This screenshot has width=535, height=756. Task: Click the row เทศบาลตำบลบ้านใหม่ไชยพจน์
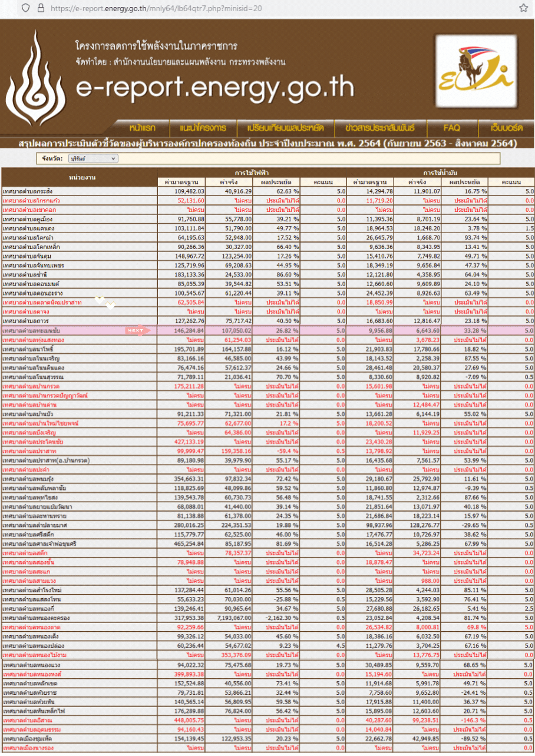[267, 423]
